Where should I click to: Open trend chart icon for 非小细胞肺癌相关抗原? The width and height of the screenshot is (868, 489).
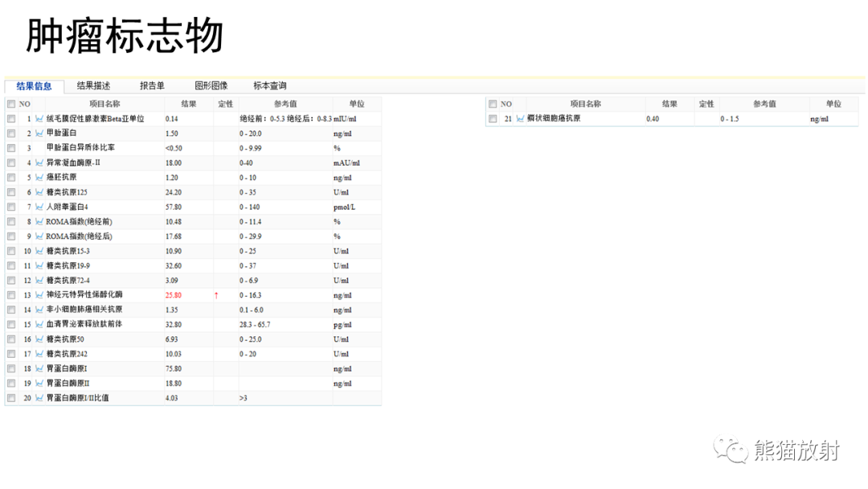pyautogui.click(x=39, y=310)
